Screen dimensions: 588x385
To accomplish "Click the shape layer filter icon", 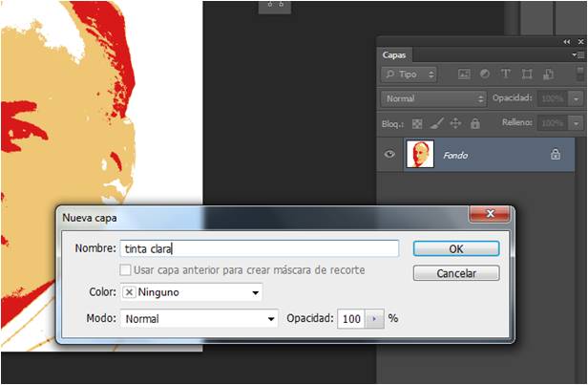I will (526, 74).
